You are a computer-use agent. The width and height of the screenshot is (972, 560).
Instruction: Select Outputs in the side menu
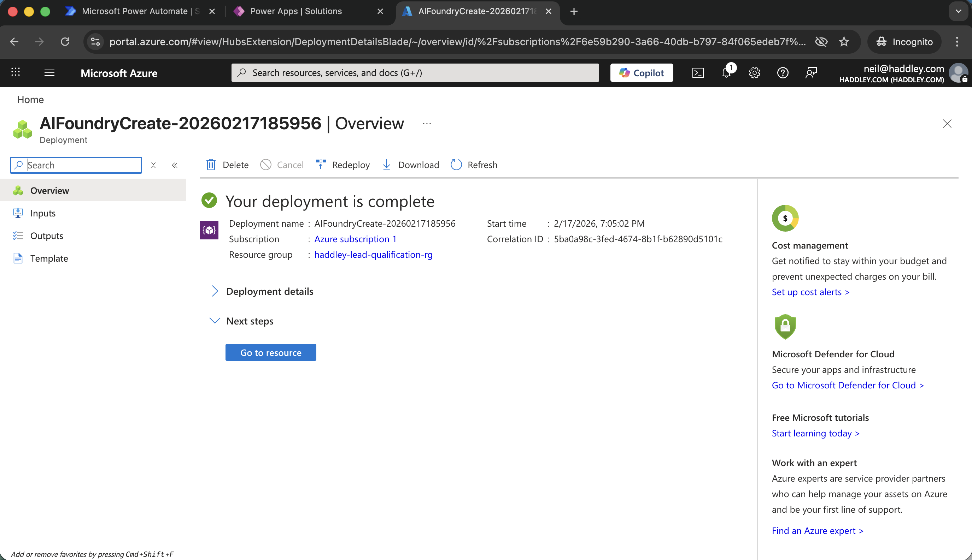(x=47, y=236)
